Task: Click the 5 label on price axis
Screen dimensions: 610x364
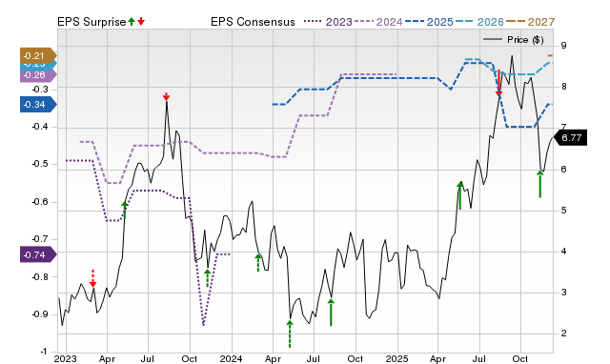Action: 563,211
